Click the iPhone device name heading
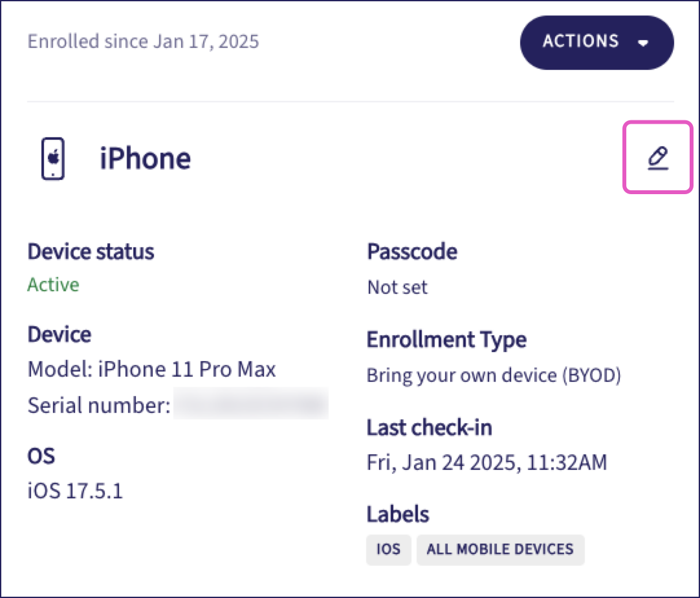The image size is (700, 598). [x=145, y=159]
